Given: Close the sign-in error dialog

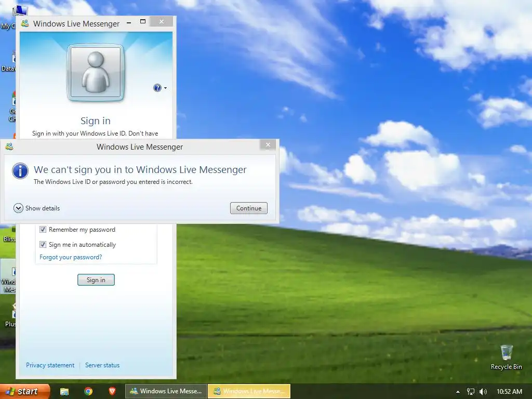Looking at the screenshot, I should tap(268, 145).
